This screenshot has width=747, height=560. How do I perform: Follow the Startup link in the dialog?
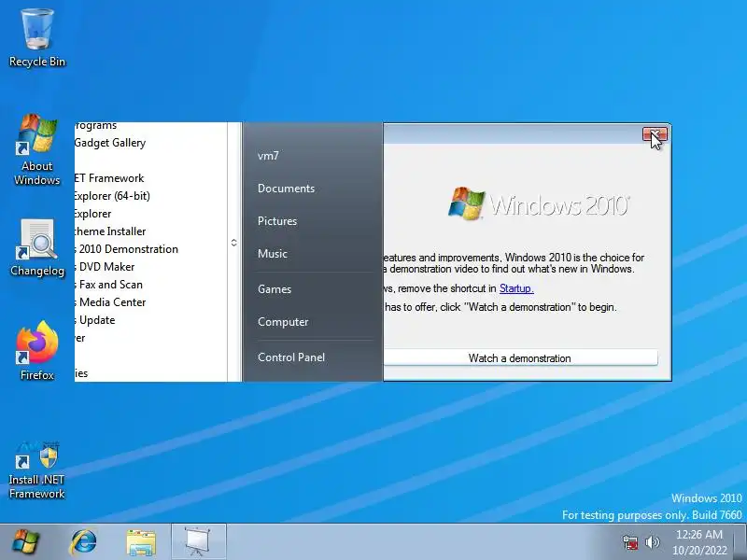[516, 288]
